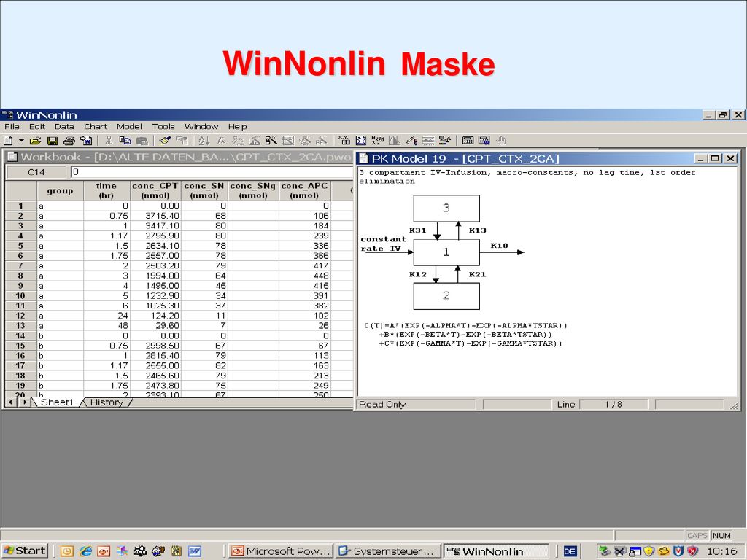The height and width of the screenshot is (560, 747).
Task: Click the sheet tabs scroll-right arrow
Action: click(25, 402)
